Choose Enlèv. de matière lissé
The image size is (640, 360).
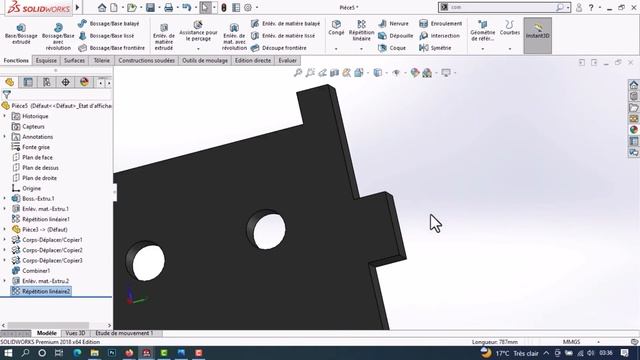[x=283, y=36]
